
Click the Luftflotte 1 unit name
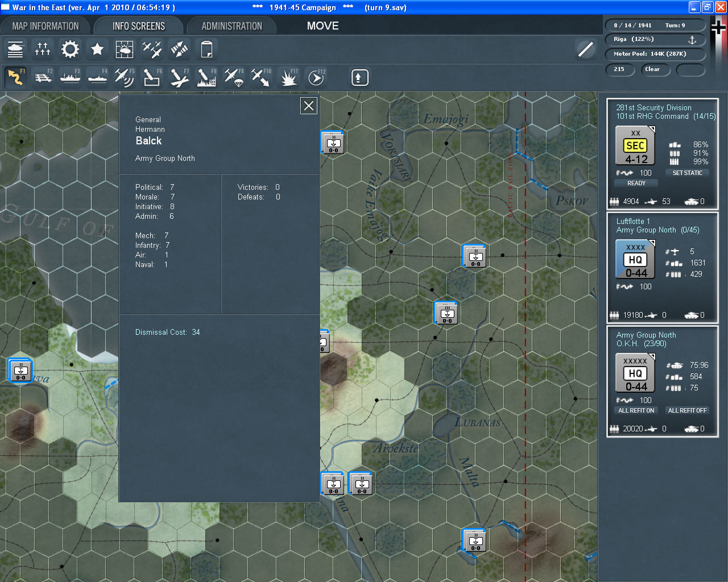[x=633, y=221]
